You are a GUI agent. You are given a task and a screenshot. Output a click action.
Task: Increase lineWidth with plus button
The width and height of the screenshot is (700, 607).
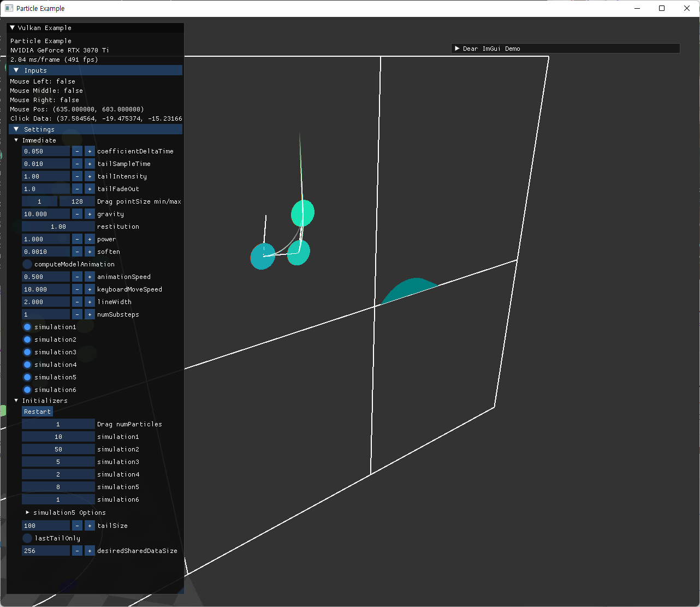pos(90,302)
